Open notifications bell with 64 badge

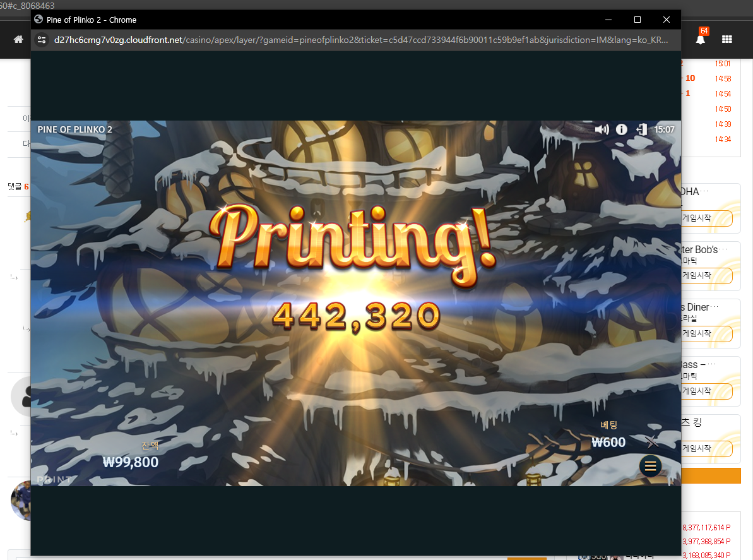[701, 39]
